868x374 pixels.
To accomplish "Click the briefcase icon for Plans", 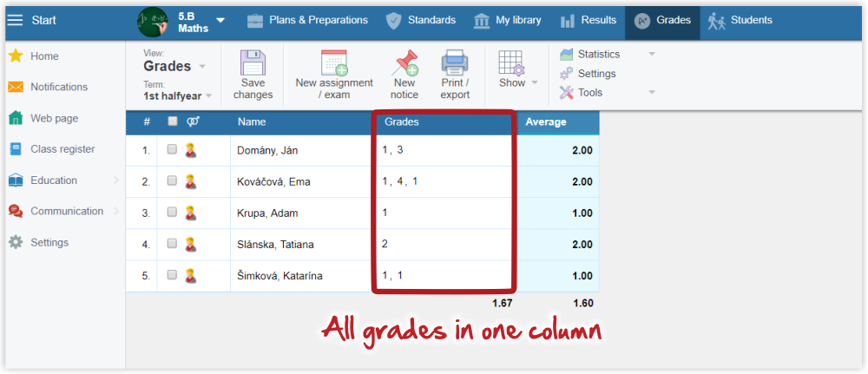I will (254, 21).
